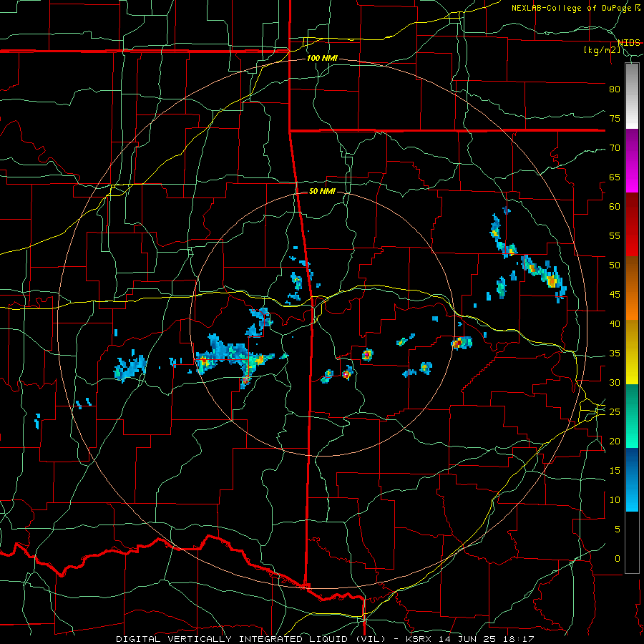Click the 50 value on the VIL scale

615,265
